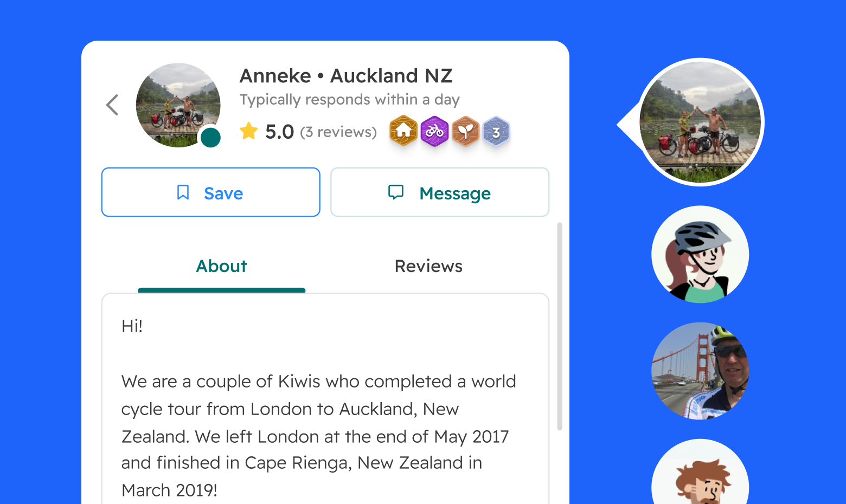Click the brown sprout badge

(465, 131)
